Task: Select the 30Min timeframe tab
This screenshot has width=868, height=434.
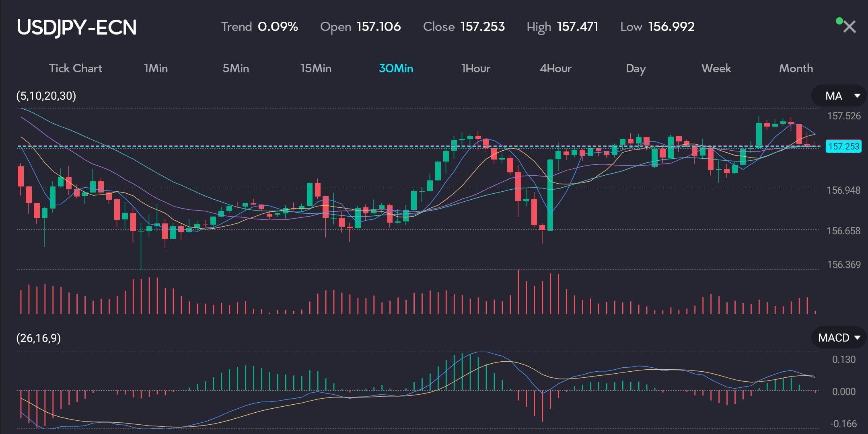Action: [396, 68]
